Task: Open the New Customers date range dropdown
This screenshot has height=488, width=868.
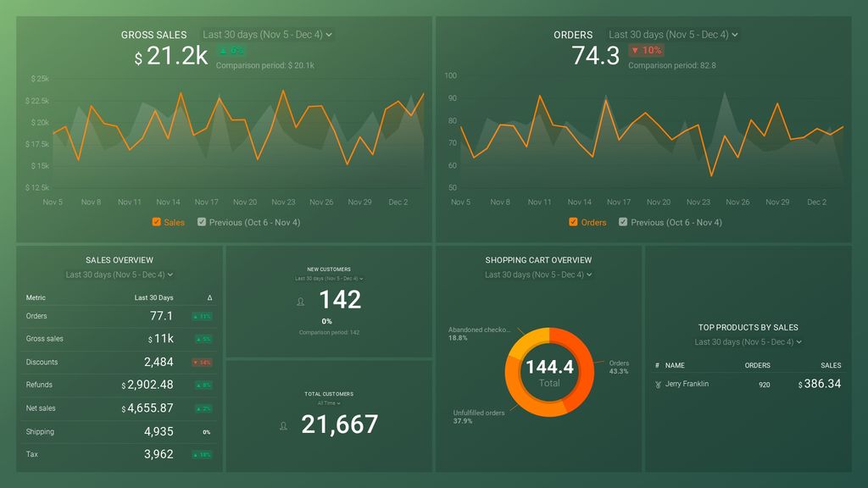Action: click(329, 278)
